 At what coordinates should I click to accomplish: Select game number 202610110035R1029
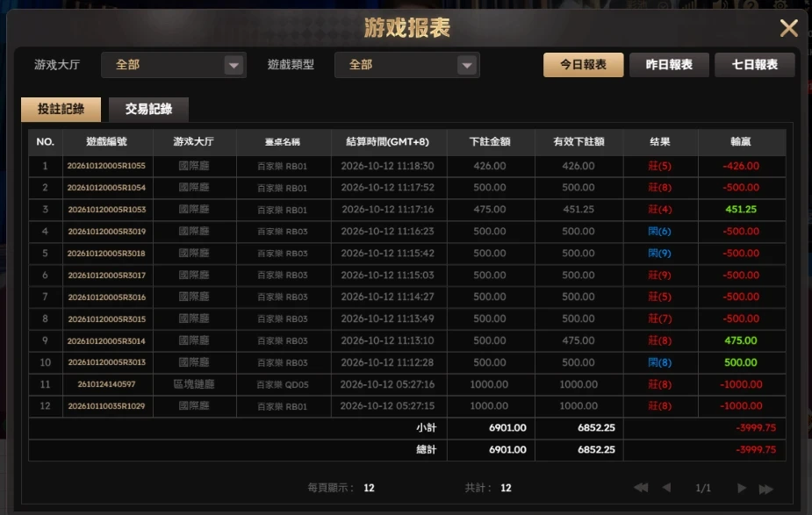point(107,406)
